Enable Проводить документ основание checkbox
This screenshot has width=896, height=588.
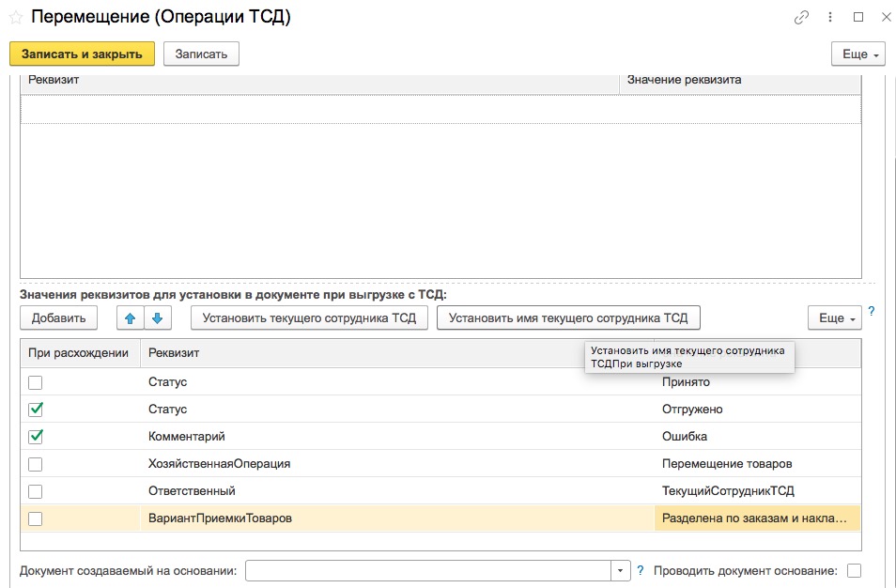click(x=855, y=570)
